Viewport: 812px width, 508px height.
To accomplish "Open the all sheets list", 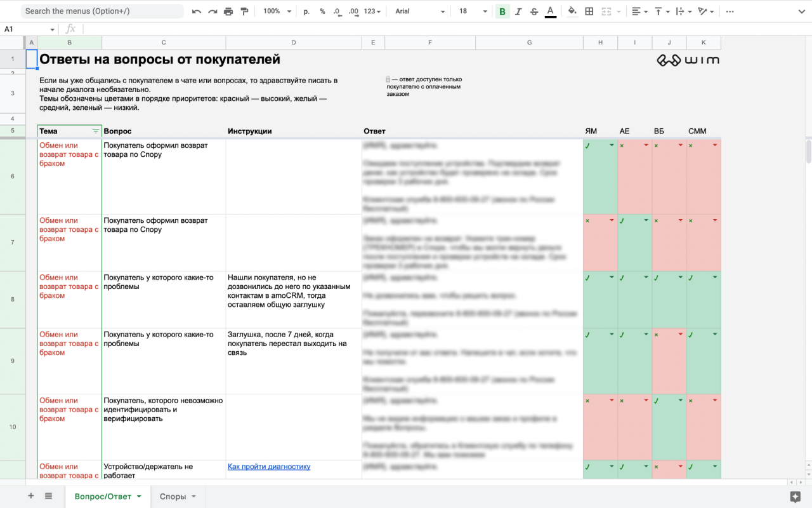I will point(49,496).
